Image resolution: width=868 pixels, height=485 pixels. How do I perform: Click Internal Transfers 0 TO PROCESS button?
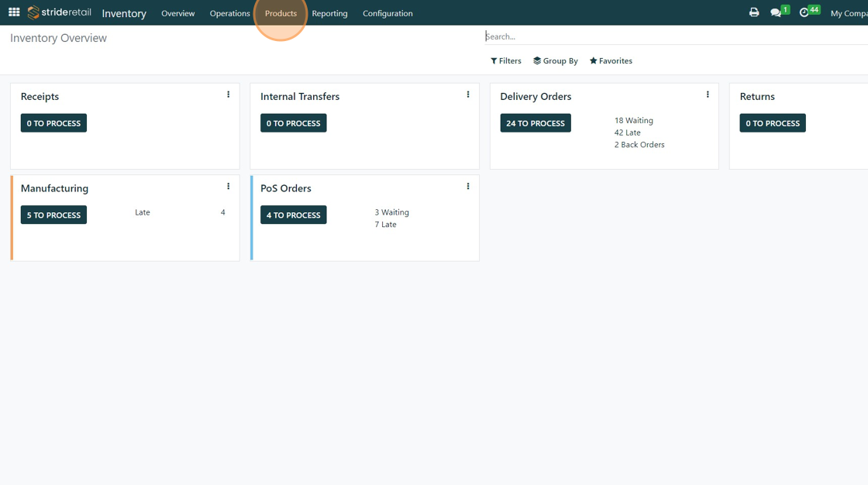(x=294, y=123)
